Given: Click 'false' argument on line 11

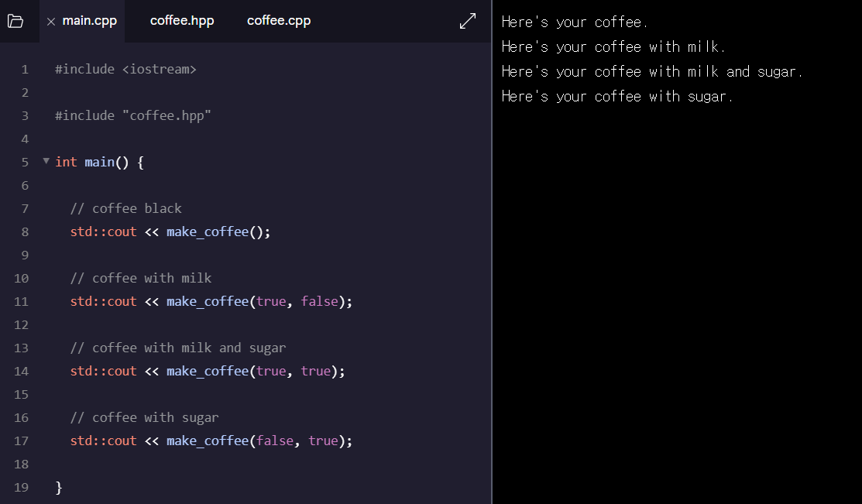Looking at the screenshot, I should 319,301.
